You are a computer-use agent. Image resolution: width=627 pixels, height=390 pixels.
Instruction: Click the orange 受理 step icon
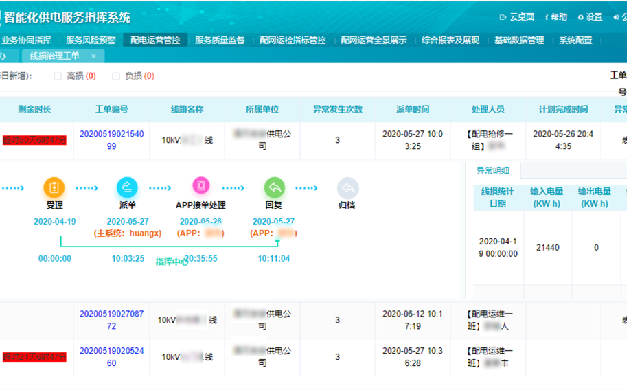(54, 187)
